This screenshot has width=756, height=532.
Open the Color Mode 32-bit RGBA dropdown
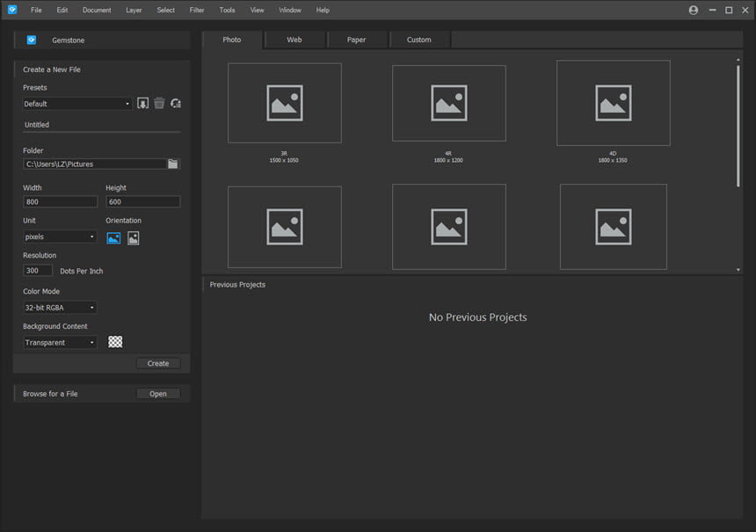[x=60, y=308]
